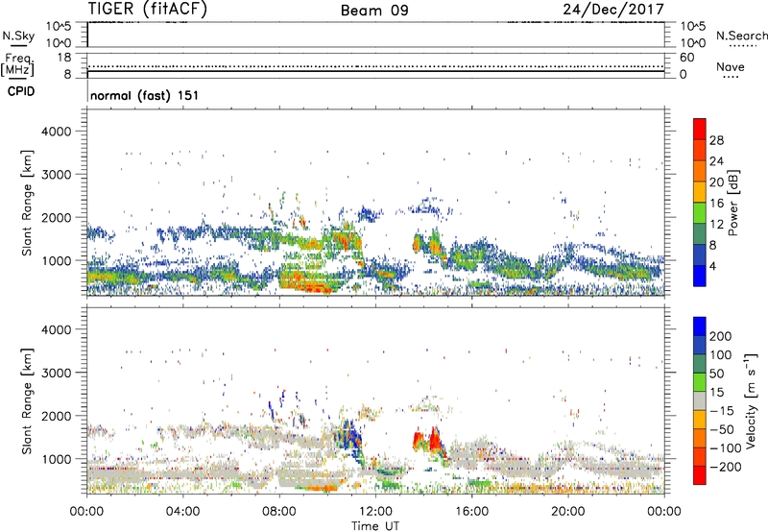Pick the gray Velocity segment between 15 and -15
Screen dimensions: 768x532
(700, 400)
